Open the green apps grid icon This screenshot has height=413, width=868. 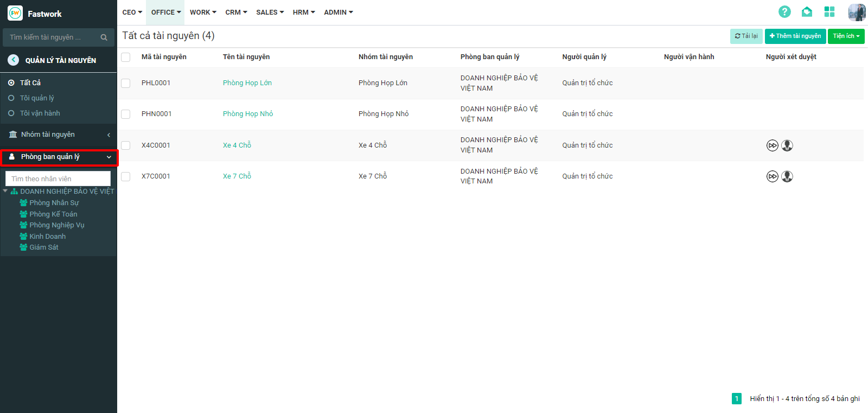click(x=829, y=12)
